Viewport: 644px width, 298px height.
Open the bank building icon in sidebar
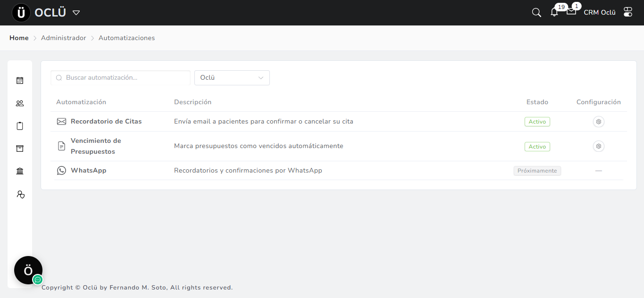20,171
